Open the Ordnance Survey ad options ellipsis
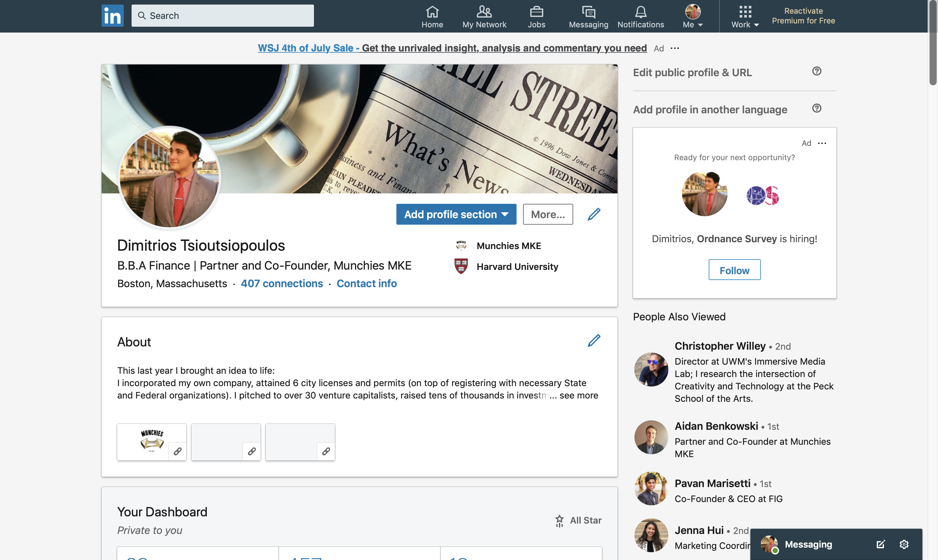The image size is (938, 560). point(822,143)
